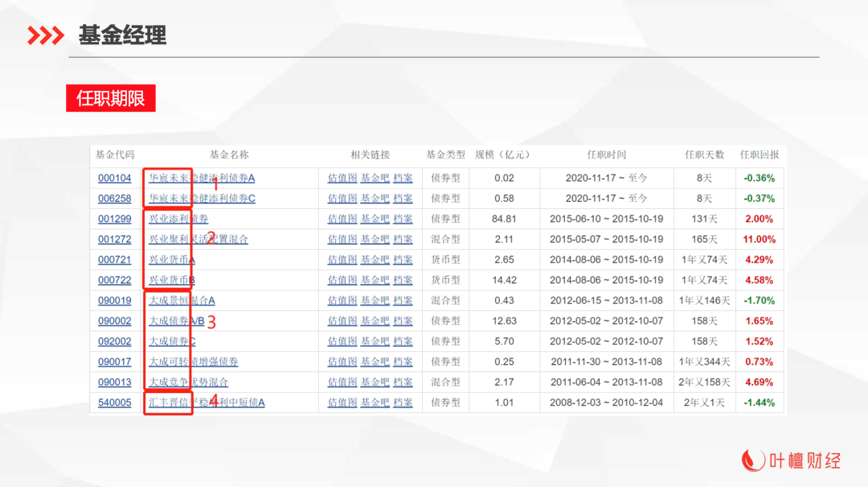Click 基金吧 in the 001272 row
This screenshot has width=868, height=487.
click(375, 239)
